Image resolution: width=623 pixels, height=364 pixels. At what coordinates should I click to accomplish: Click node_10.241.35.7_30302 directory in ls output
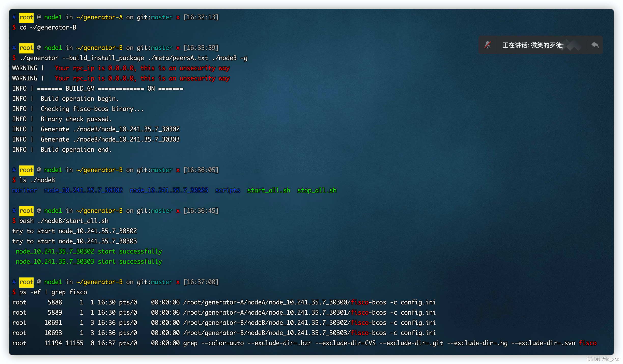click(83, 190)
